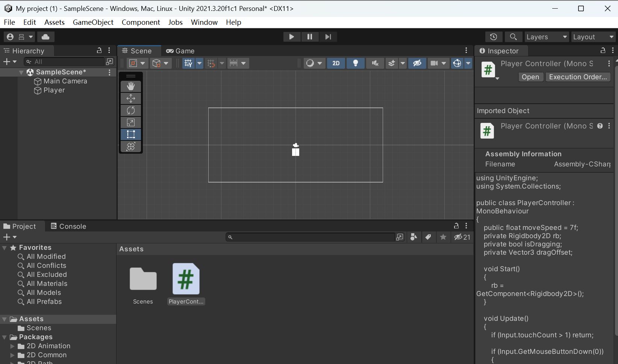Open the Gizmos dropdown arrow in Scene

[x=468, y=63]
